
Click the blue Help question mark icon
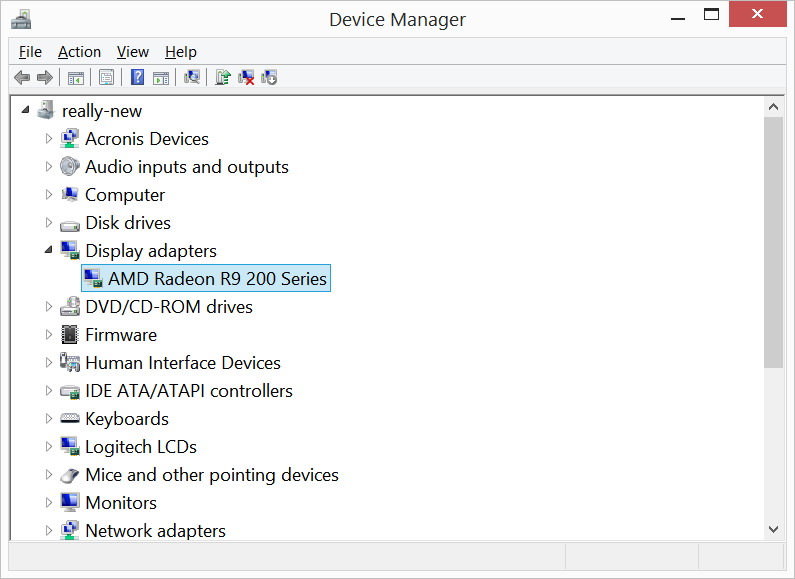(138, 78)
